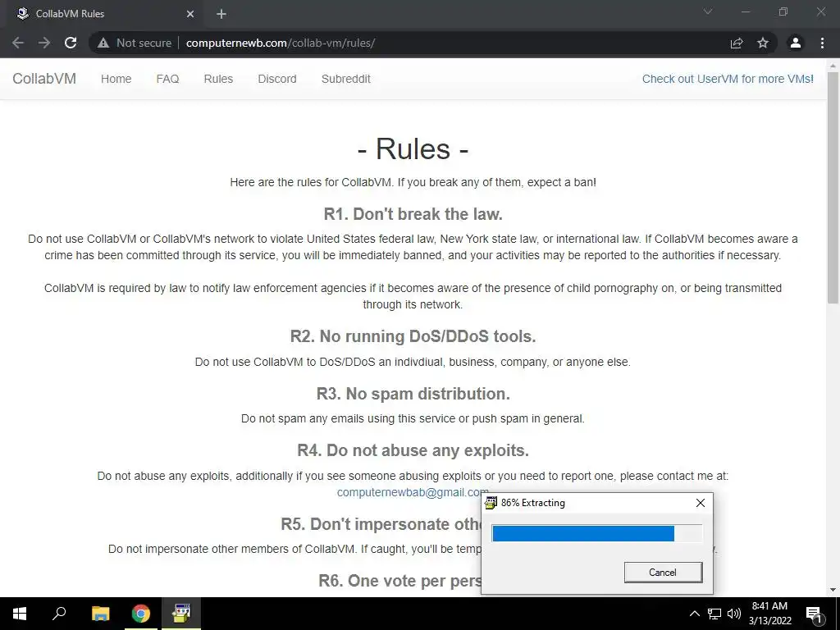Open Windows taskbar search
Viewport: 840px width, 630px height.
(x=59, y=614)
